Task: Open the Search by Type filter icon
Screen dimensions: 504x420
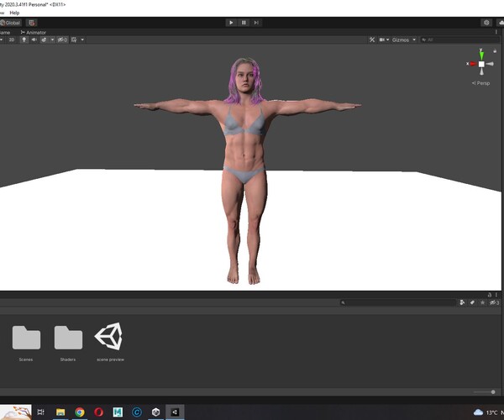Action: point(462,302)
